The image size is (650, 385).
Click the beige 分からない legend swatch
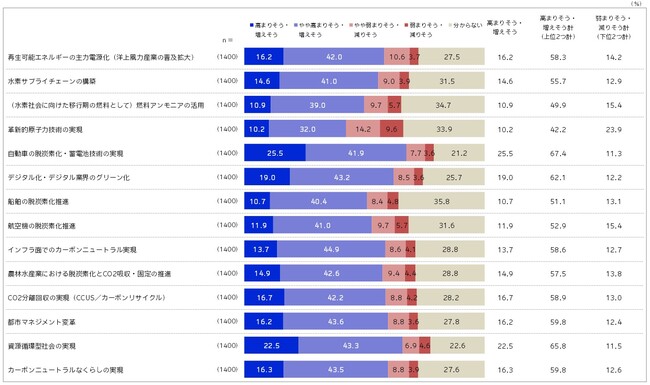pos(451,25)
